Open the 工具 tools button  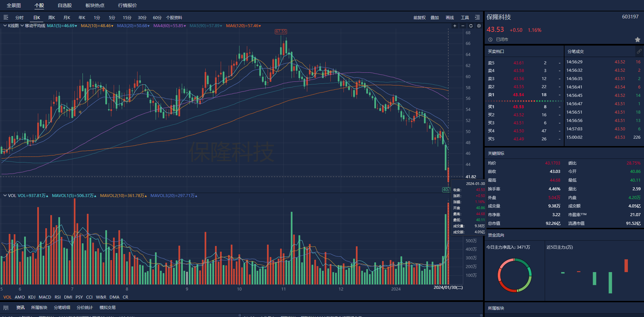465,18
